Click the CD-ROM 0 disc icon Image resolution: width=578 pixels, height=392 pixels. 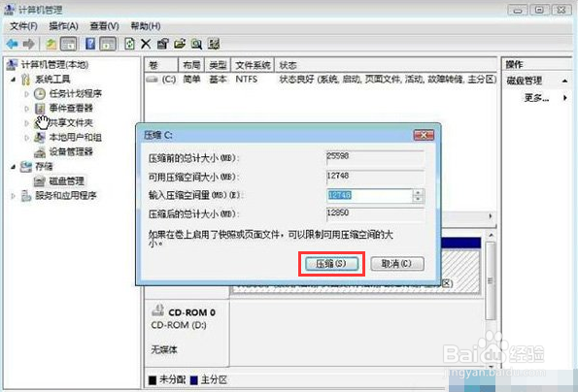tap(157, 310)
